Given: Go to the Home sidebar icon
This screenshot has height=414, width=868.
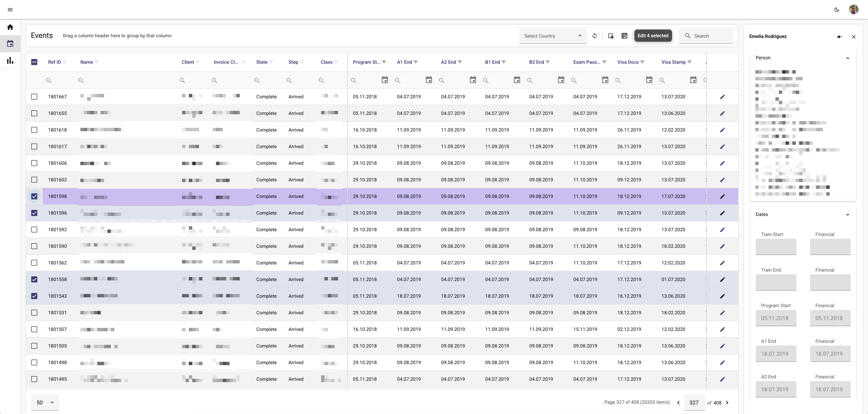Looking at the screenshot, I should coord(10,27).
